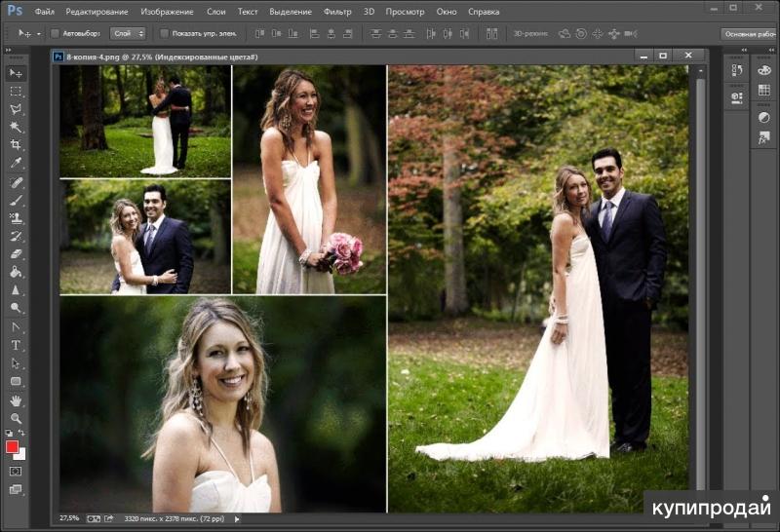Screen dimensions: 780x532
Task: Open the 3D menu
Action: 370,12
